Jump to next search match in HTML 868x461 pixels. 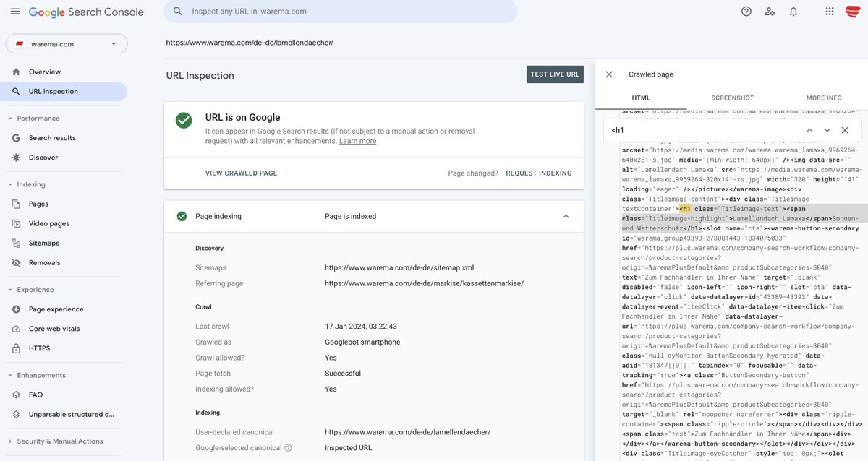(x=827, y=130)
